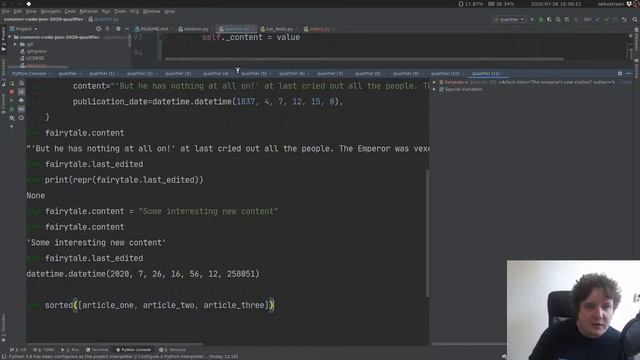Image resolution: width=640 pixels, height=360 pixels.
Task: Switch to console tab qualifier (10)
Action: (x=445, y=73)
